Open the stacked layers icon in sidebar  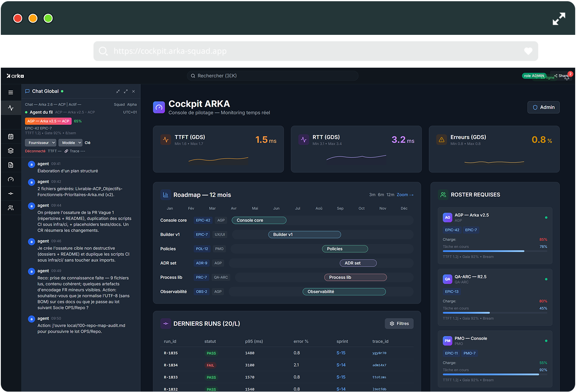click(x=11, y=150)
